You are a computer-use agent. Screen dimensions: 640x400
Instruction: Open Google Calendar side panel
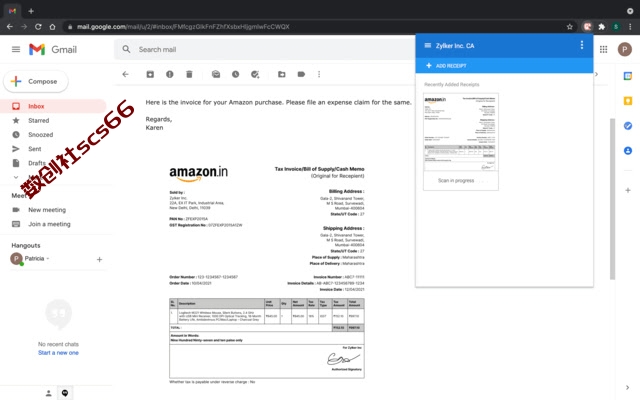tap(628, 76)
